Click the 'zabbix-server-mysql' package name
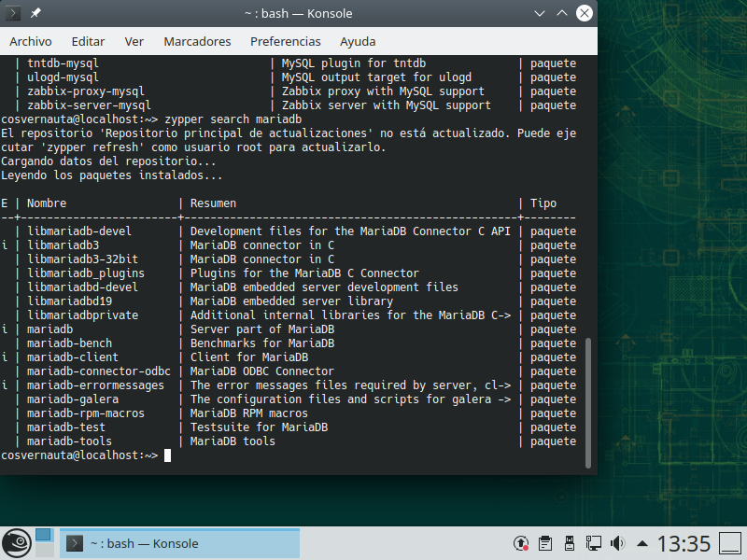The height and width of the screenshot is (560, 747). tap(89, 105)
